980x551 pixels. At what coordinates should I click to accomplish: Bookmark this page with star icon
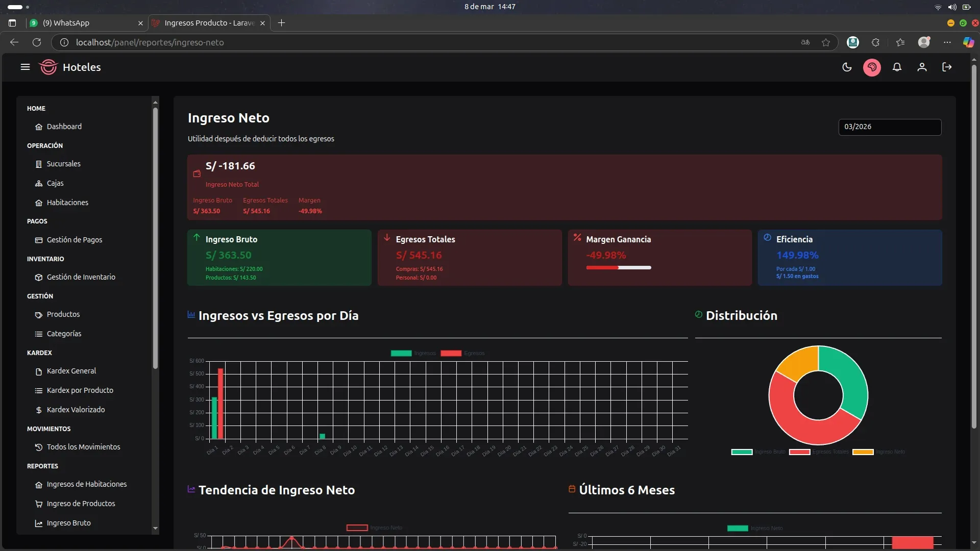826,42
